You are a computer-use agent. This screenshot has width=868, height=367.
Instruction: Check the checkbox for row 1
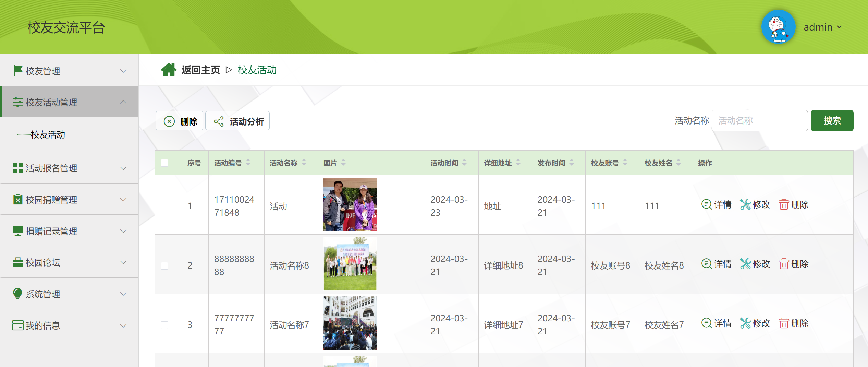point(164,206)
